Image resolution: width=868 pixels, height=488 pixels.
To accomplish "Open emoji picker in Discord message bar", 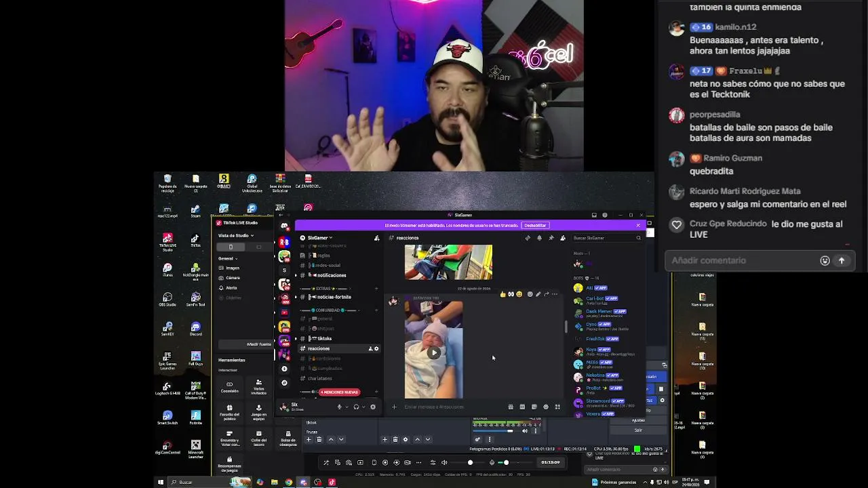I will (x=546, y=407).
